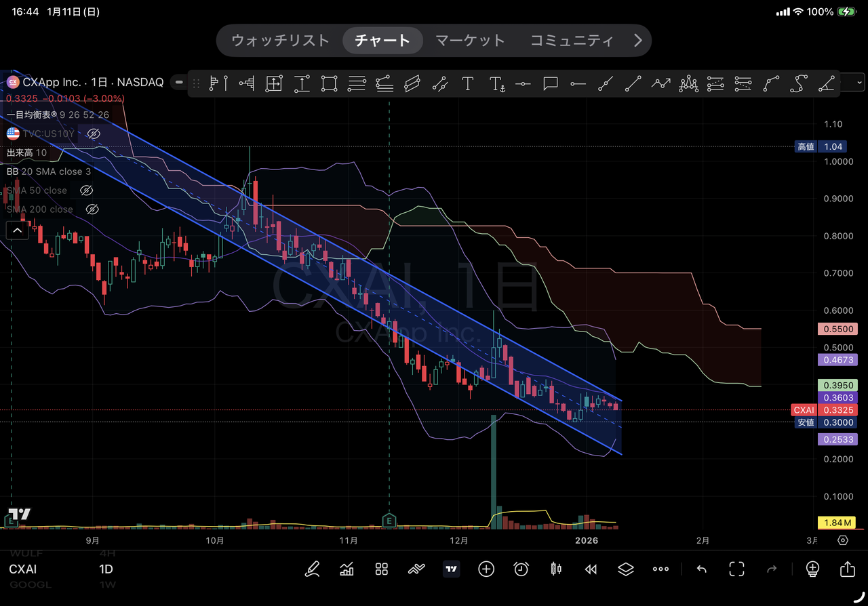Tap the pencil drawing icon in bottom bar
The image size is (868, 606).
pos(312,569)
